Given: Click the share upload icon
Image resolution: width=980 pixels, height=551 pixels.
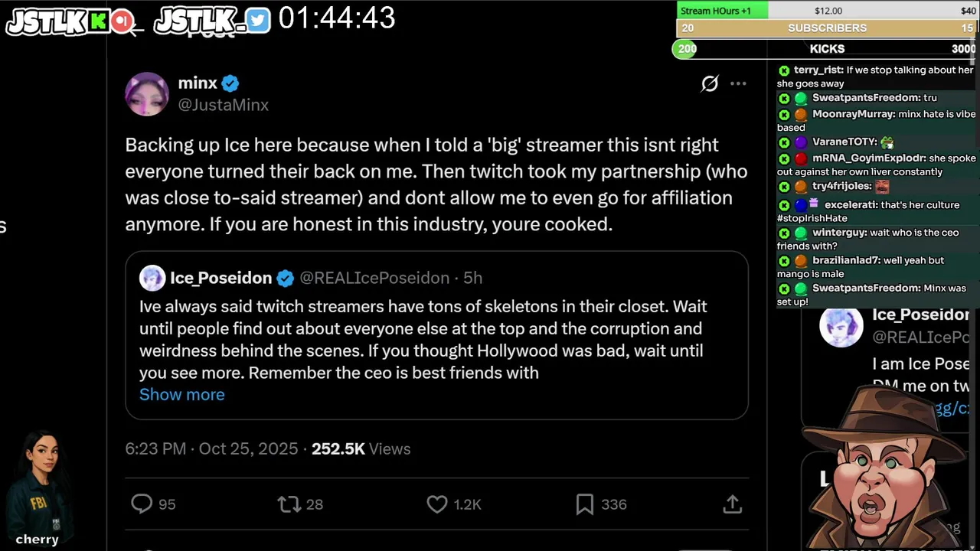Looking at the screenshot, I should click(732, 504).
